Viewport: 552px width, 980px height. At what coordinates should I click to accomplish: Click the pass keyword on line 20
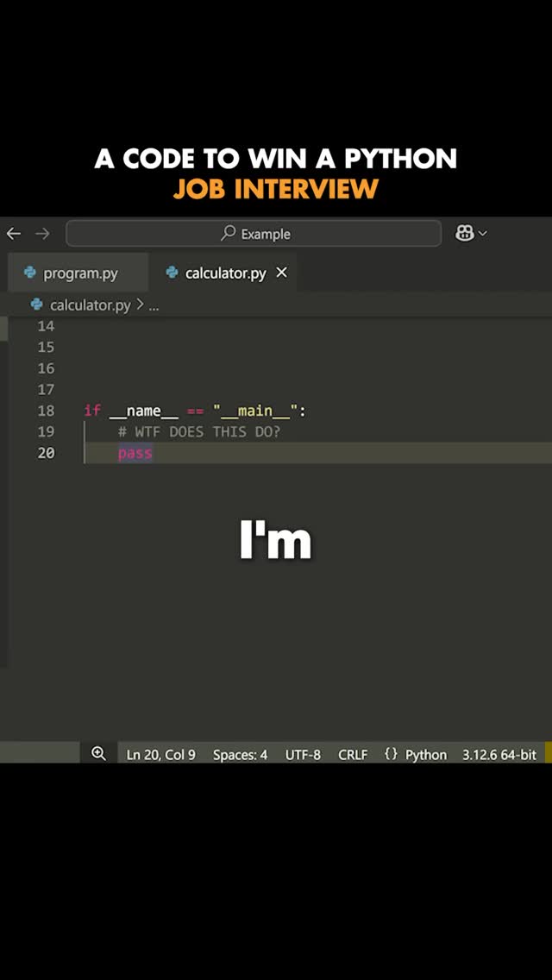(135, 453)
